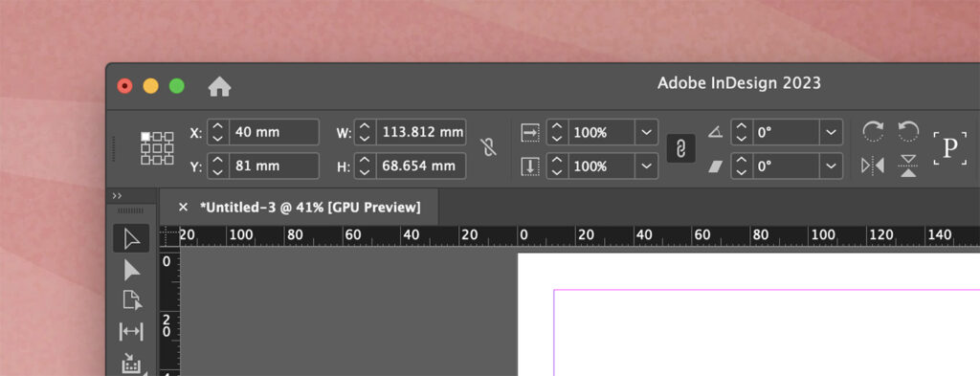Select the Direct Selection tool
Screen dimensions: 980x376
click(x=131, y=271)
